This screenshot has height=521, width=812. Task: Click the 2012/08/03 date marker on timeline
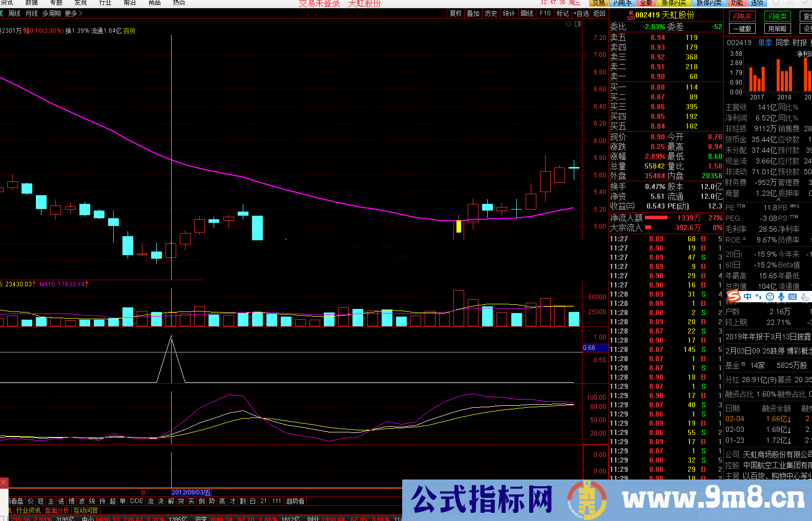click(191, 493)
